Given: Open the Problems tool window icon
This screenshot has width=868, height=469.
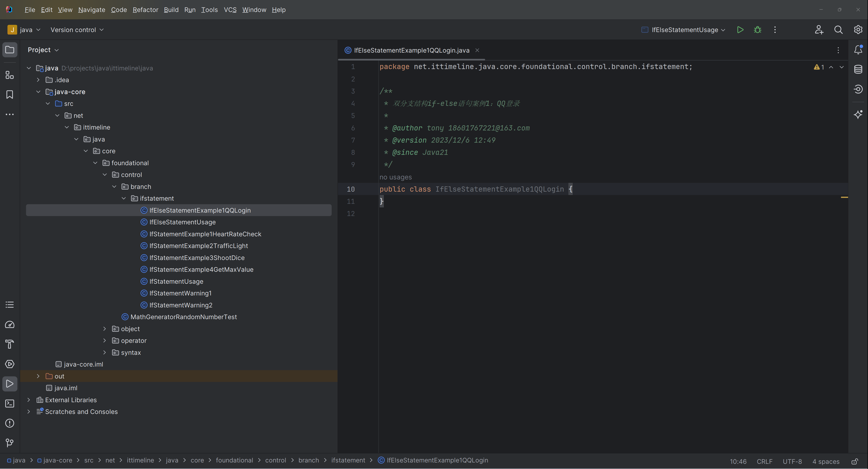Looking at the screenshot, I should pos(10,424).
